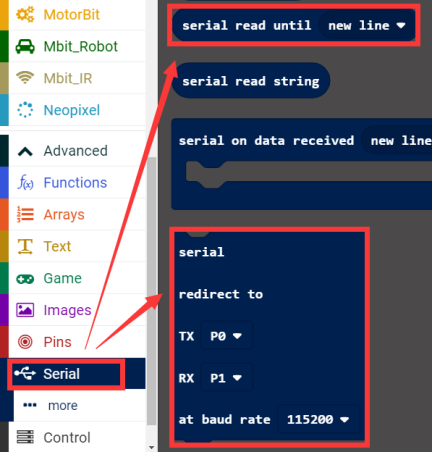Select the serial on data received block

(x=302, y=164)
